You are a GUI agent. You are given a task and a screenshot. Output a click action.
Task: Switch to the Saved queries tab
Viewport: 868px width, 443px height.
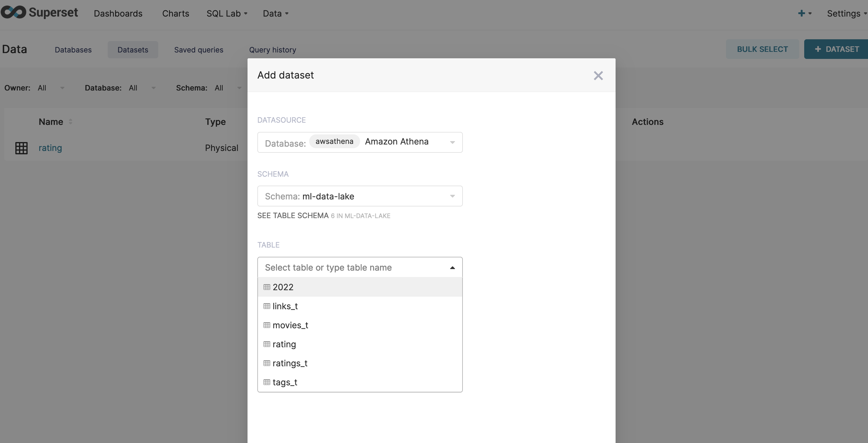pos(198,50)
